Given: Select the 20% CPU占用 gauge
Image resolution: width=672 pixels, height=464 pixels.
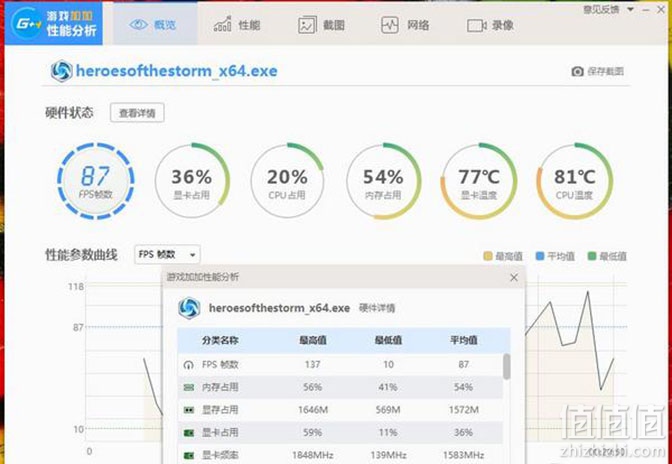Looking at the screenshot, I should pyautogui.click(x=287, y=181).
